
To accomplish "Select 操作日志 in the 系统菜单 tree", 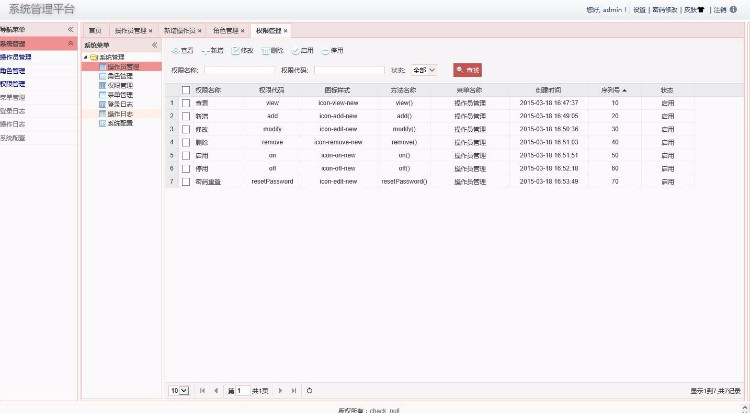I will (120, 114).
